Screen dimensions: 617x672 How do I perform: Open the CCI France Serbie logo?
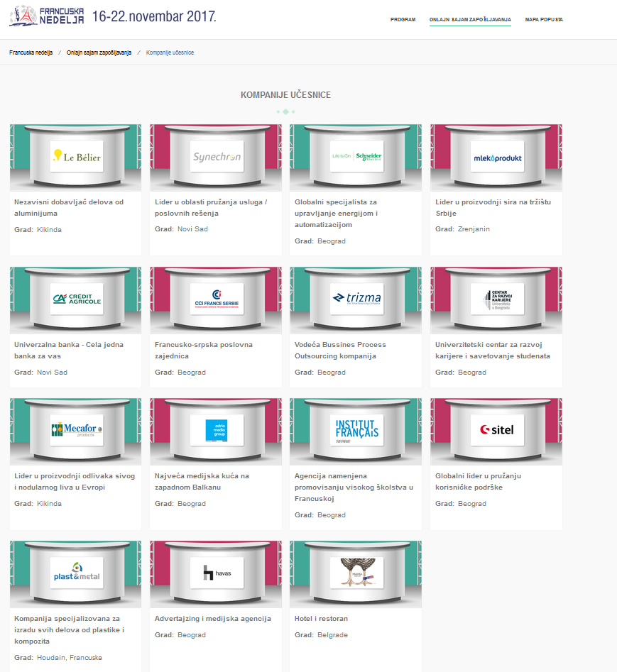217,299
